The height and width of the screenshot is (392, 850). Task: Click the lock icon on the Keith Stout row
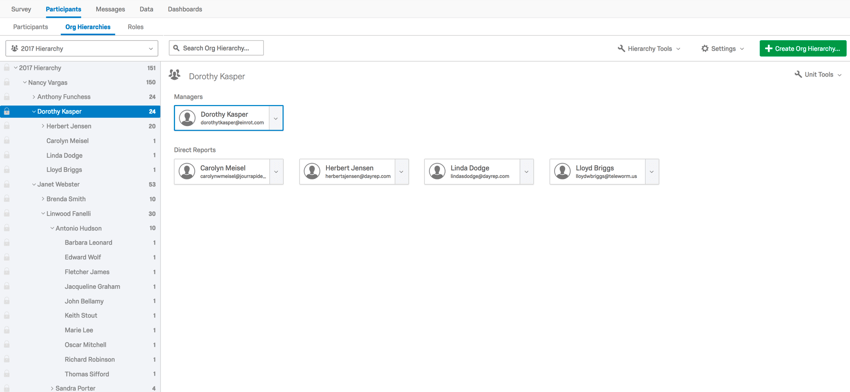tap(7, 316)
